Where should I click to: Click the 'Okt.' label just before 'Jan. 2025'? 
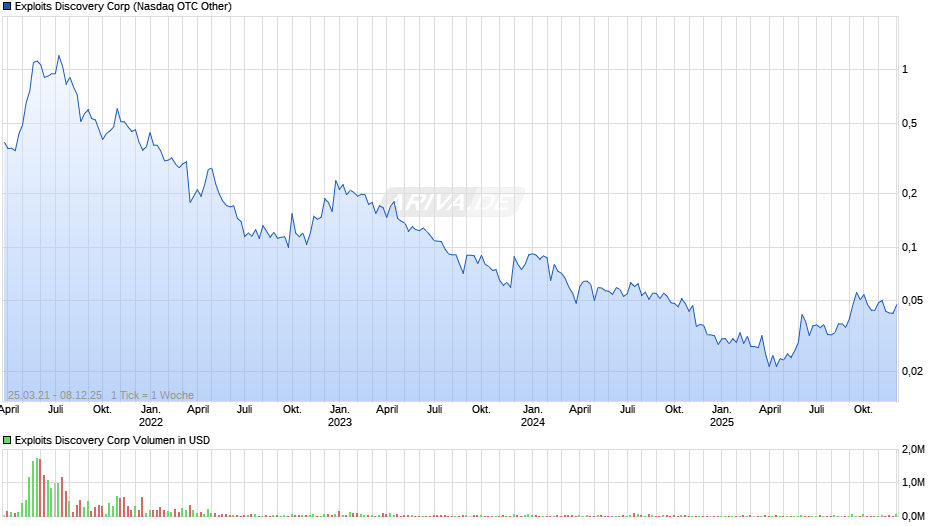674,410
